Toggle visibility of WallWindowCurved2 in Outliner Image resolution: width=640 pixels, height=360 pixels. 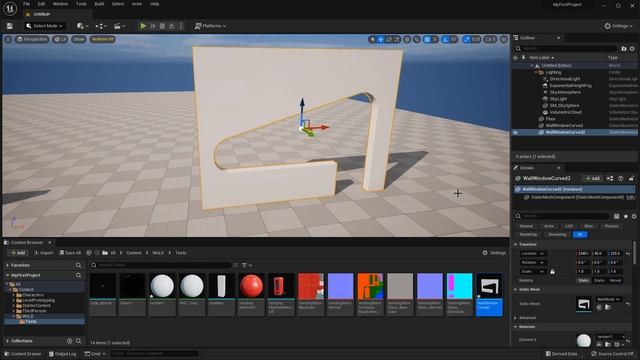516,132
